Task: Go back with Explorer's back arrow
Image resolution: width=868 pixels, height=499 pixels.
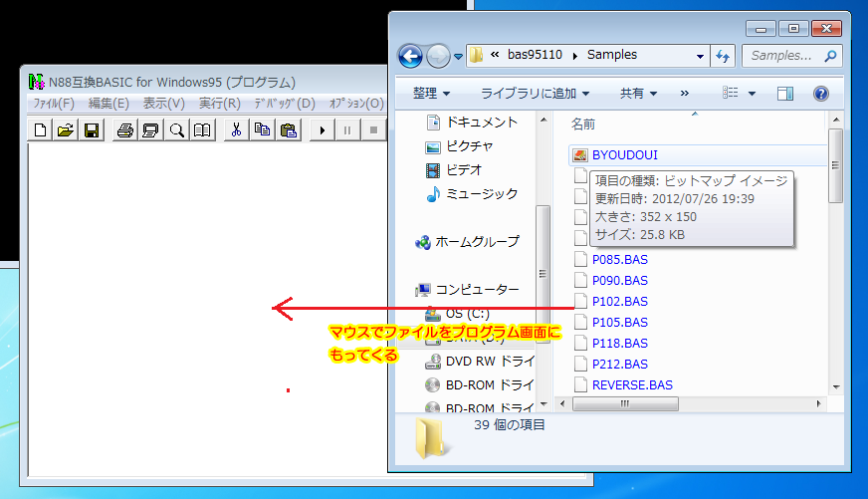Action: click(411, 56)
